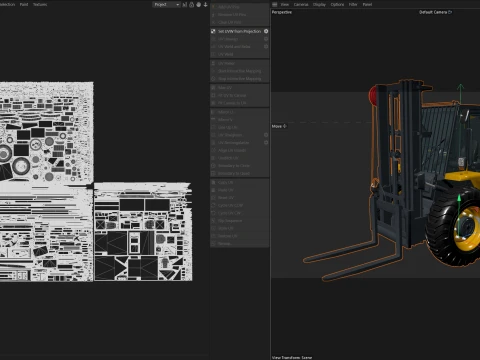Click the upper left UV tile in canvas
The width and height of the screenshot is (480, 360).
point(47,132)
